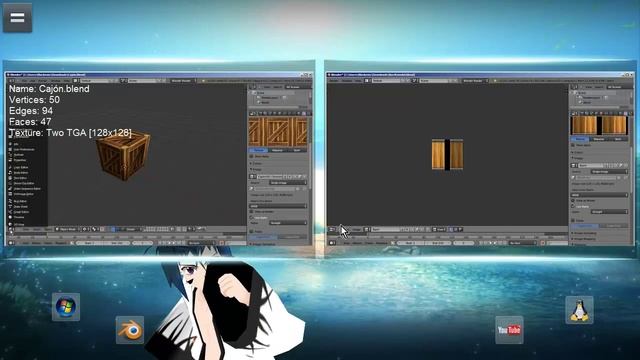The width and height of the screenshot is (640, 360).
Task: Select NLA Editor in editor type list
Action: [x=18, y=201]
